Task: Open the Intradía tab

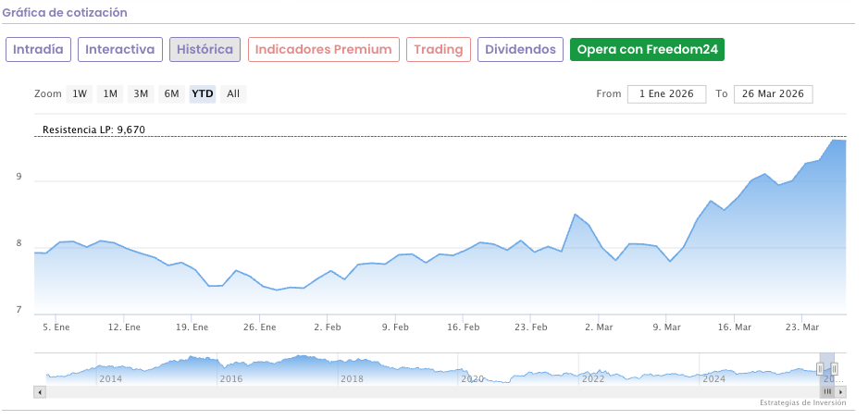Action: [38, 49]
